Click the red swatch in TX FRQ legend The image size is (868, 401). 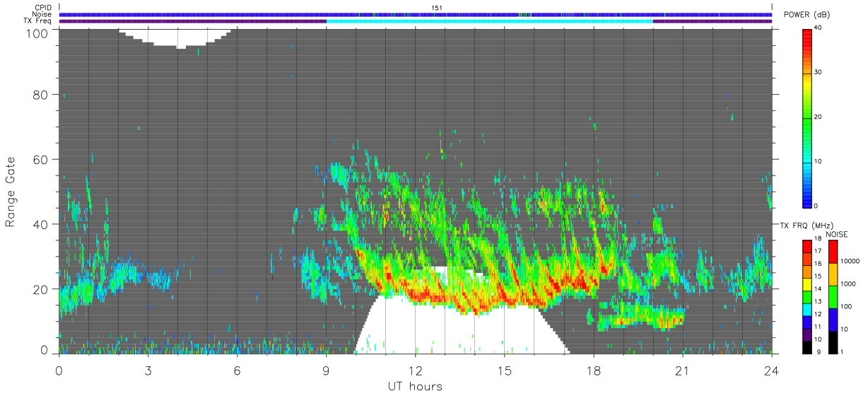pos(807,245)
